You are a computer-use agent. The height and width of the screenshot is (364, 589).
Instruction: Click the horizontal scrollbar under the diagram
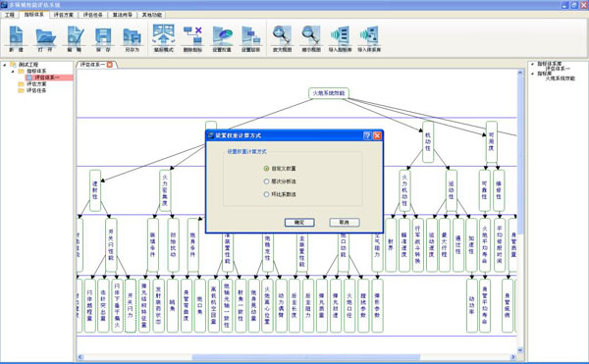pyautogui.click(x=296, y=357)
